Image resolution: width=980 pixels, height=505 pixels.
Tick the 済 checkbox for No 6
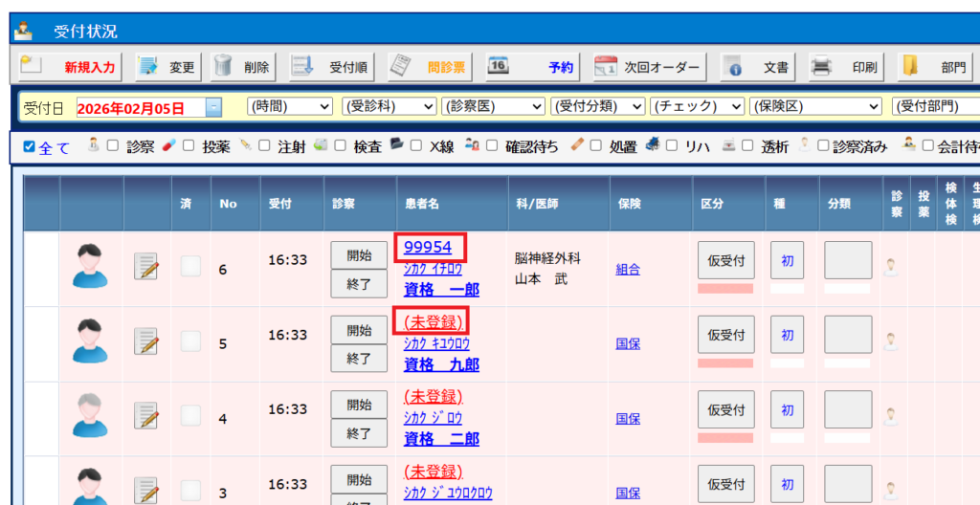(x=190, y=266)
